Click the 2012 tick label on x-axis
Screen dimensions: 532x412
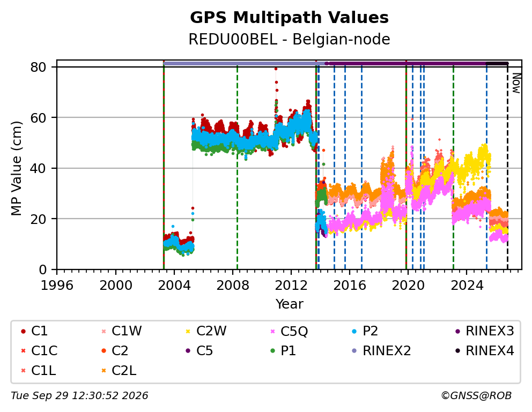291,285
